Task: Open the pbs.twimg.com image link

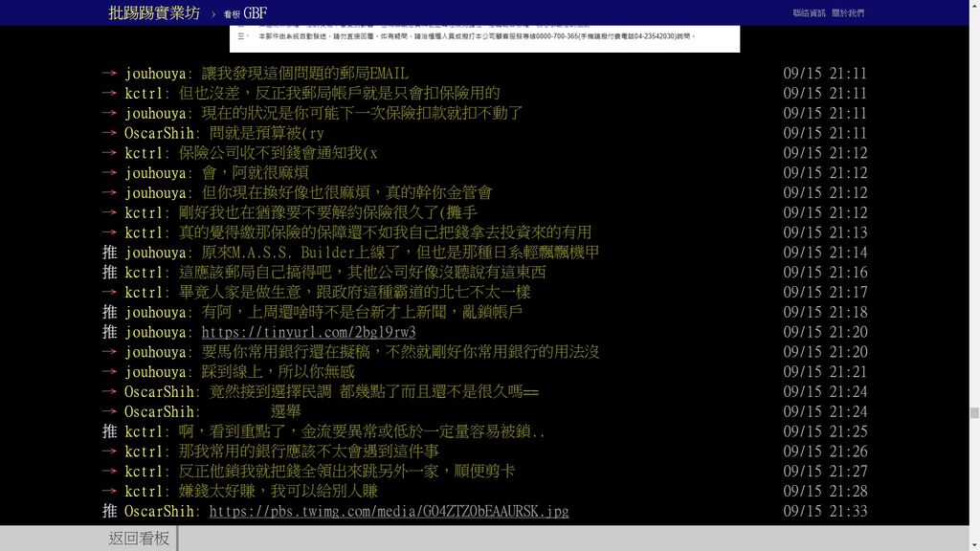Action: pos(389,511)
